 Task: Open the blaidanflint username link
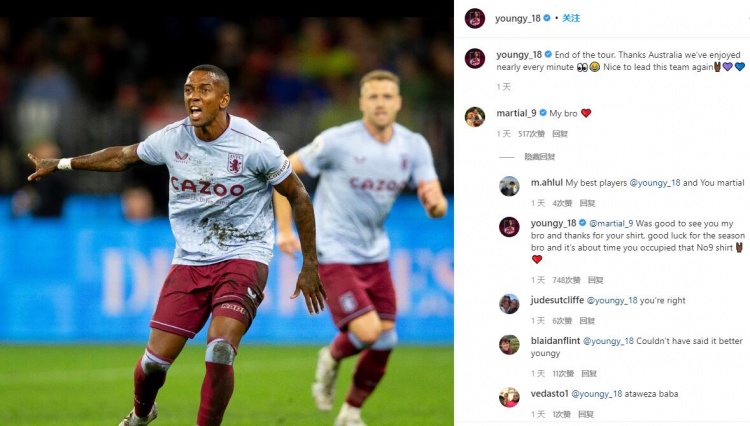pyautogui.click(x=555, y=341)
